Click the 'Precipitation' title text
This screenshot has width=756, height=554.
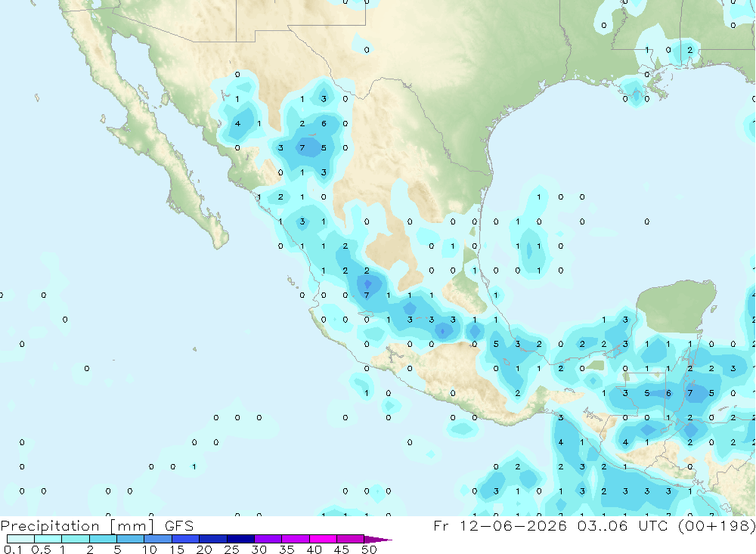point(50,526)
